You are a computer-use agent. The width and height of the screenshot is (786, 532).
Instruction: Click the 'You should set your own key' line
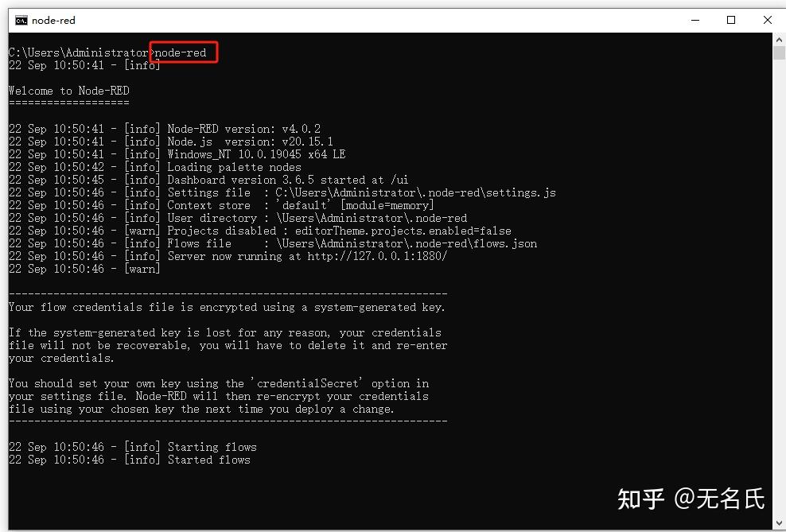click(x=219, y=384)
